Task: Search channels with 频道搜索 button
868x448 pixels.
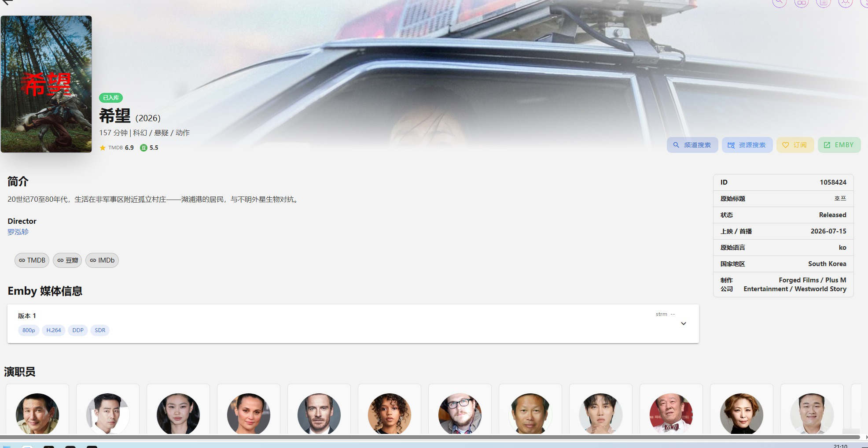Action: pyautogui.click(x=692, y=145)
